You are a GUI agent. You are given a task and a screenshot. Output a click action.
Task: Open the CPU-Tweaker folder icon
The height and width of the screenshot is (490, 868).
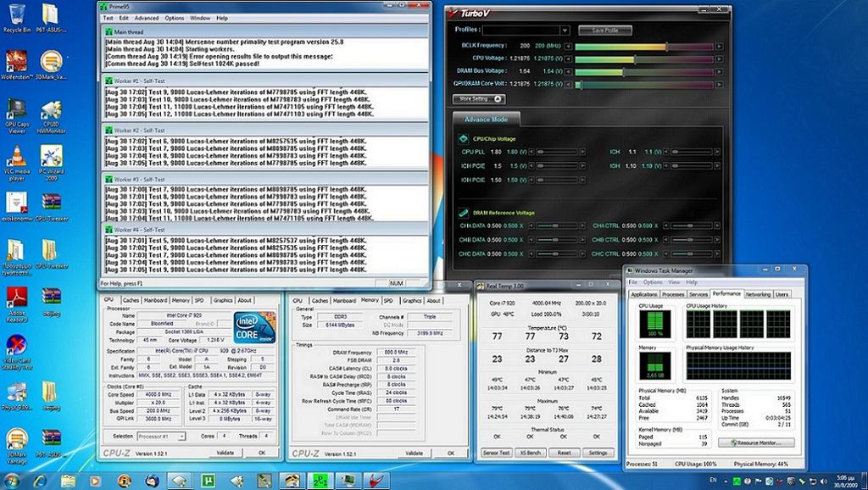point(51,254)
